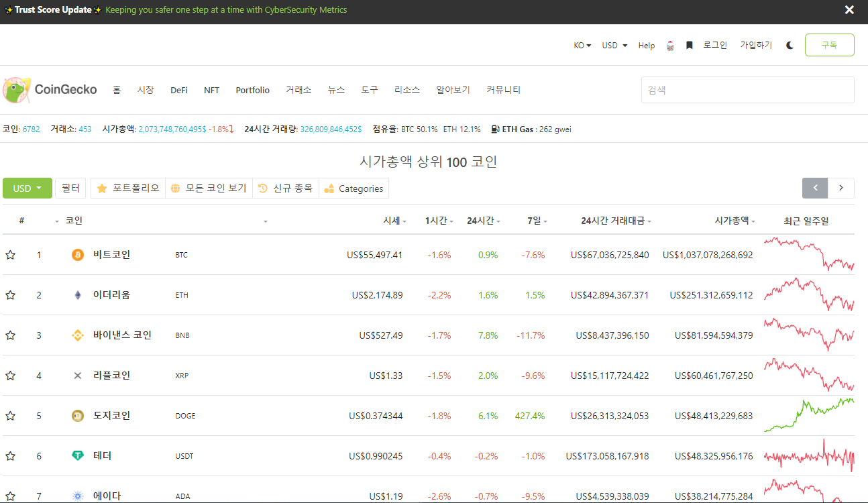Click the ETH Gas pump icon
Viewport: 868px width, 503px height.
coord(495,129)
